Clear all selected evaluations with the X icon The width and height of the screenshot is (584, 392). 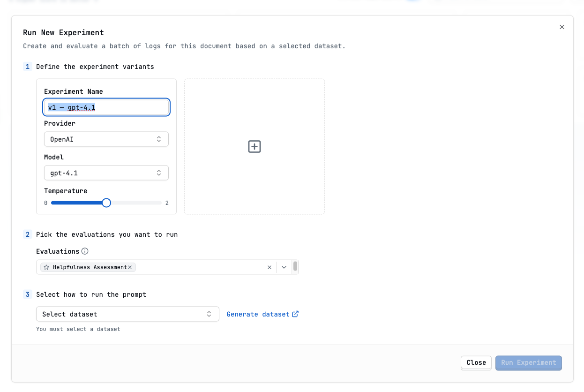click(270, 267)
